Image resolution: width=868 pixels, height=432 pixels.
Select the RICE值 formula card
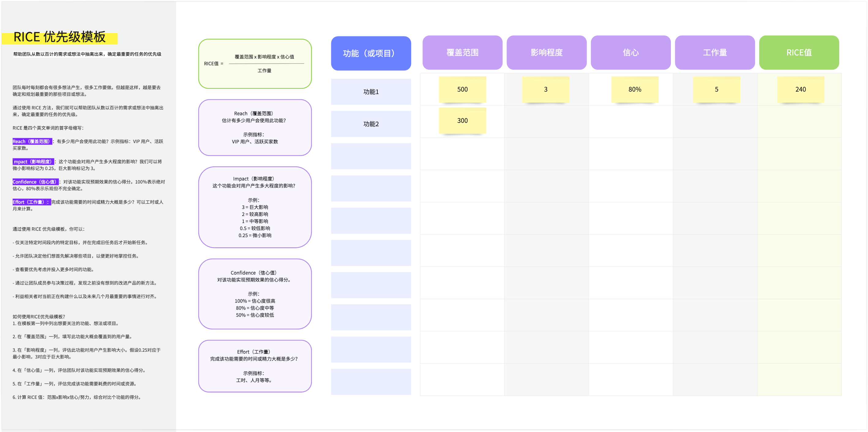[x=255, y=64]
